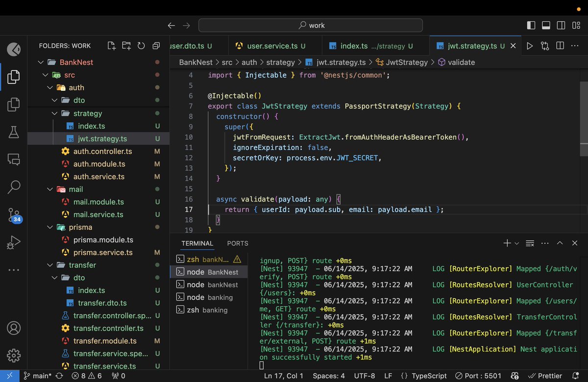Refresh the Explorer file tree
Image resolution: width=588 pixels, height=382 pixels.
coord(141,46)
